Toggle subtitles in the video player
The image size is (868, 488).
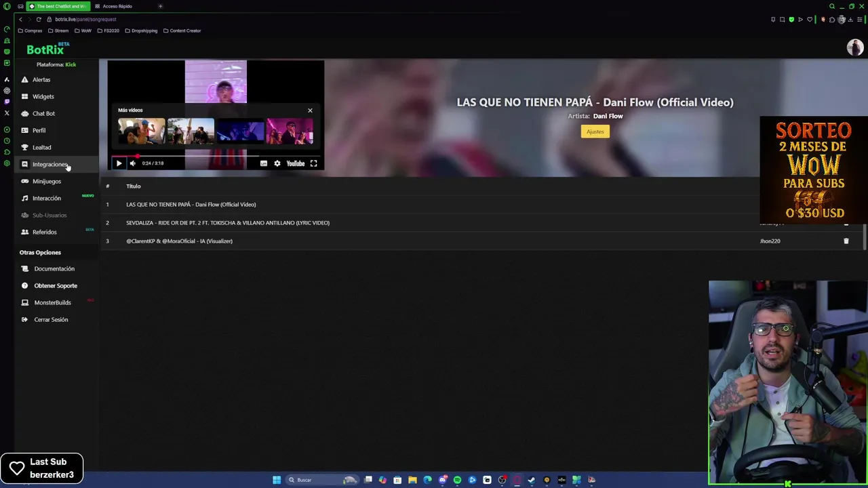(x=264, y=163)
